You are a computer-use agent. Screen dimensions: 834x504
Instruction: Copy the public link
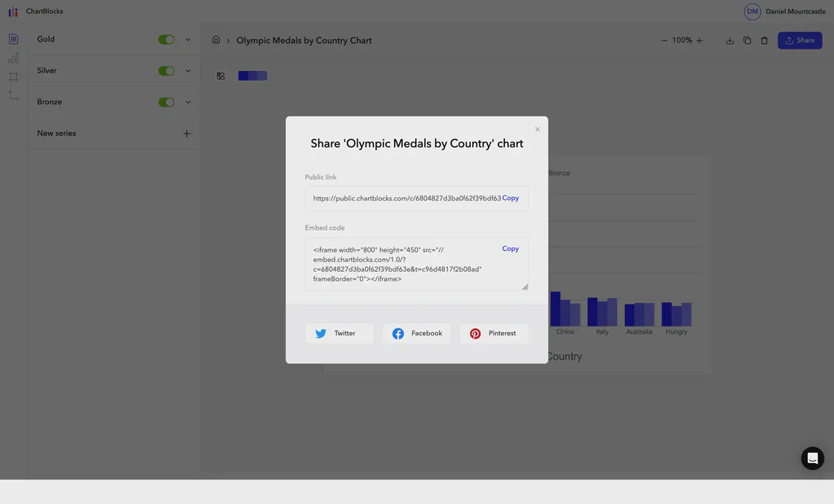tap(511, 198)
